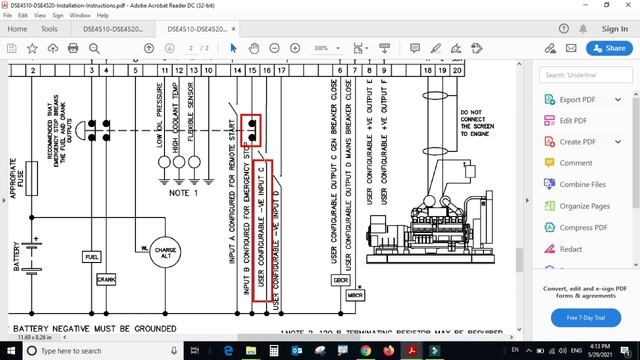Click taskbar search box
The width and height of the screenshot is (640, 360).
pyautogui.click(x=102, y=351)
